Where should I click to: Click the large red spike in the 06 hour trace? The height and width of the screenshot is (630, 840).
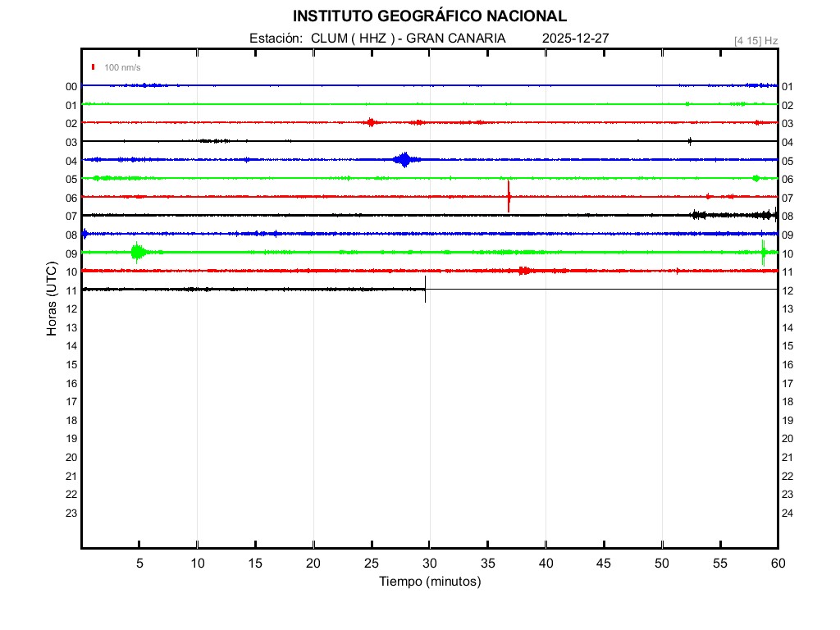(509, 196)
